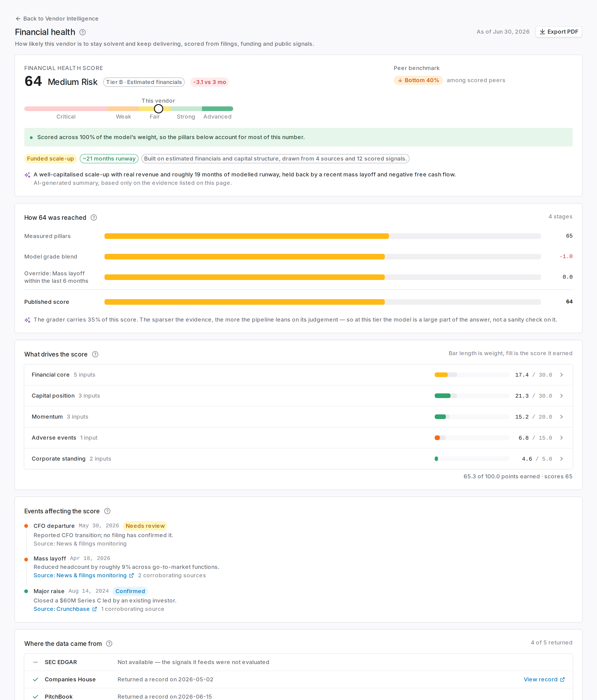Screen dimensions: 597x700
Task: Click the Published score progress bar
Action: click(323, 302)
